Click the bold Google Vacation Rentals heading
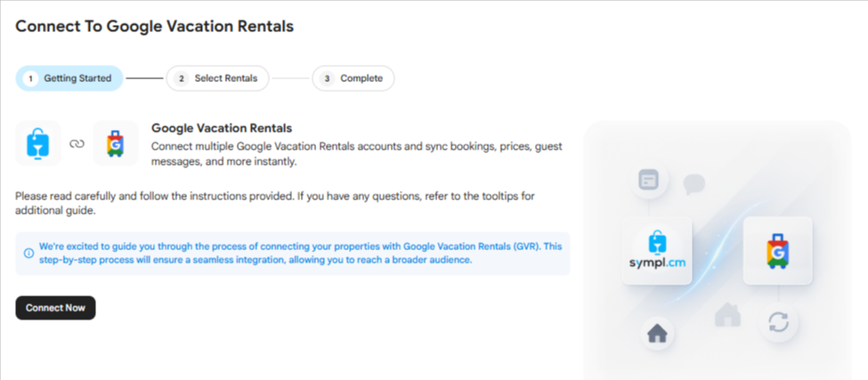Screen dimensions: 868x380 point(222,128)
